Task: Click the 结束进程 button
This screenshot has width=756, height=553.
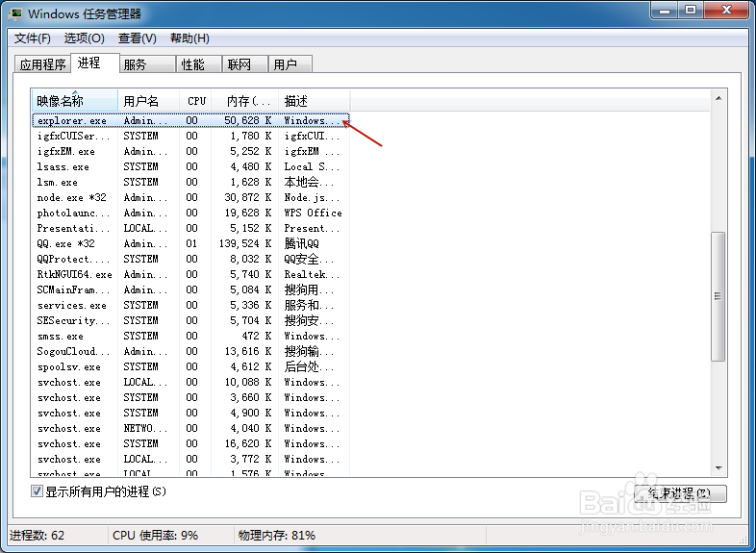Action: (680, 493)
